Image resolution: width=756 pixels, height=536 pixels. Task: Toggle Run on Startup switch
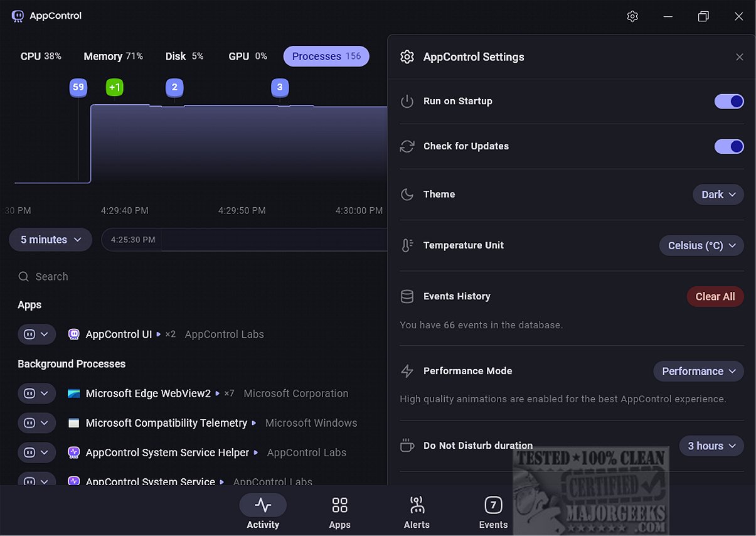729,101
